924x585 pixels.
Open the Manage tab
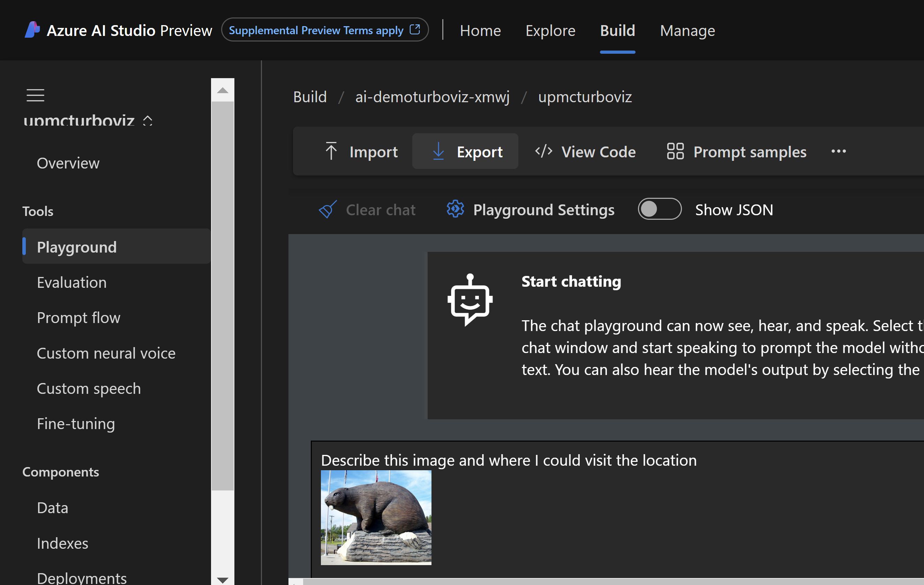(x=687, y=31)
